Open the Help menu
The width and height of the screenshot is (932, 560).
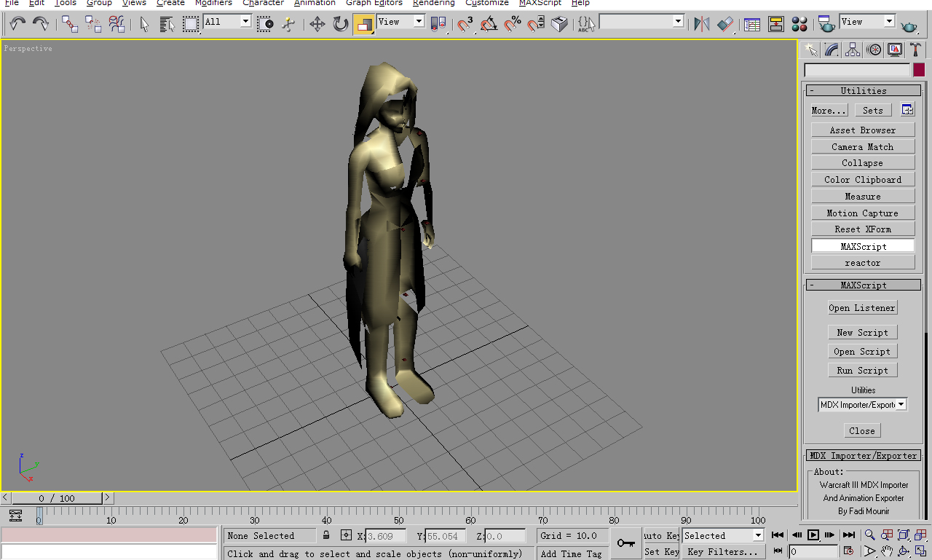point(580,3)
